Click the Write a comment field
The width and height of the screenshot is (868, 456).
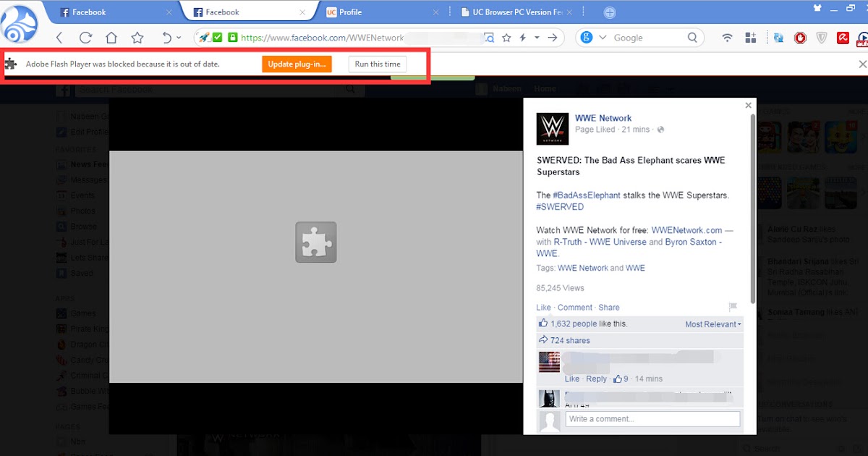point(652,418)
